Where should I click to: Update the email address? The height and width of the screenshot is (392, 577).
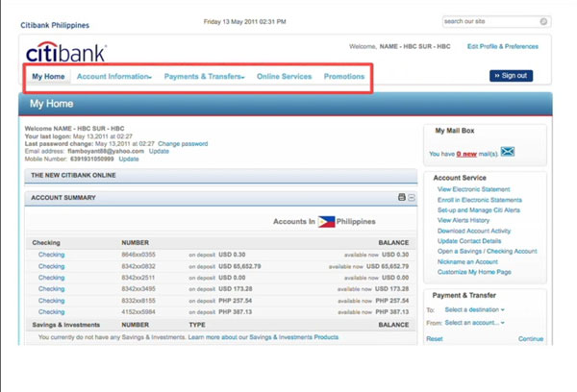[159, 151]
